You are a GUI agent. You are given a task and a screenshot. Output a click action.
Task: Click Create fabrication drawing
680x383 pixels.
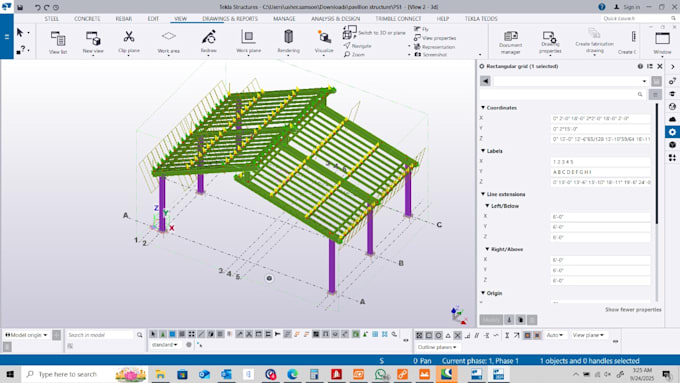click(594, 41)
